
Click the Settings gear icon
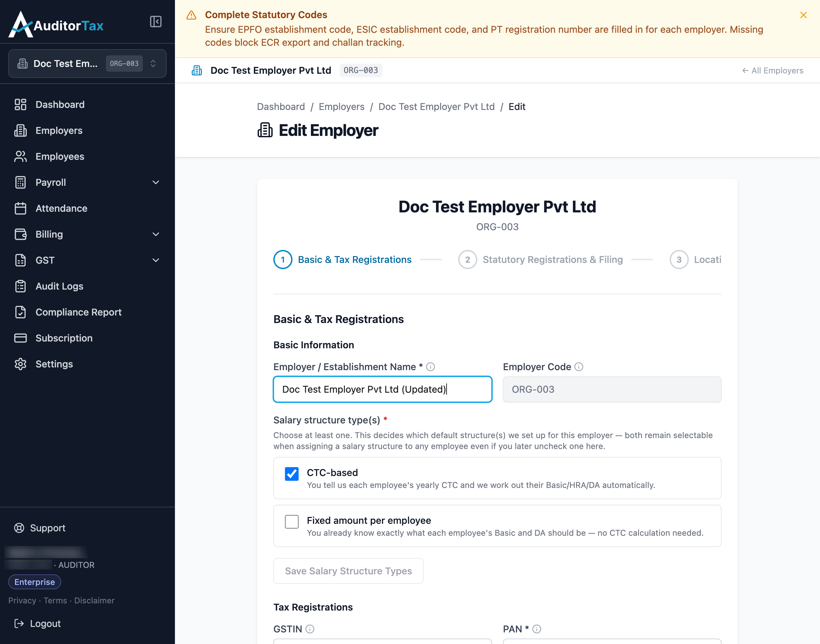click(20, 364)
